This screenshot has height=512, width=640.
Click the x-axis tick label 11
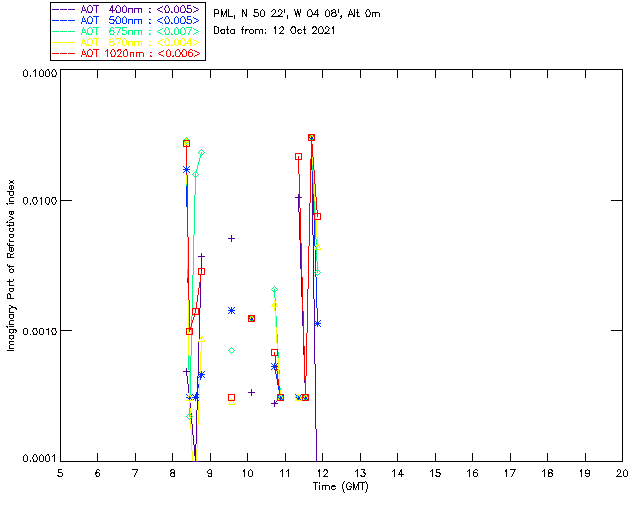click(285, 473)
